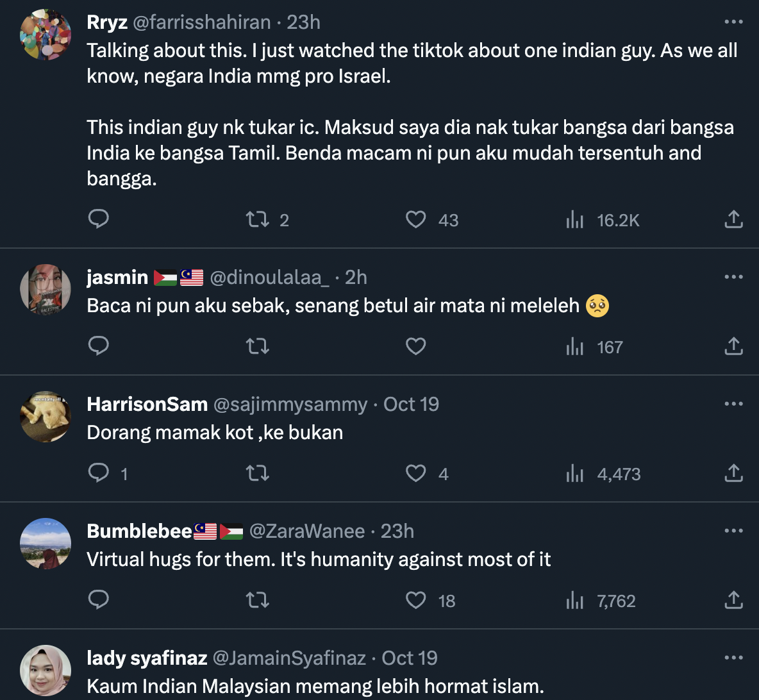The height and width of the screenshot is (700, 759).
Task: Like jasmin's reply about 'sebak'
Action: (x=416, y=347)
